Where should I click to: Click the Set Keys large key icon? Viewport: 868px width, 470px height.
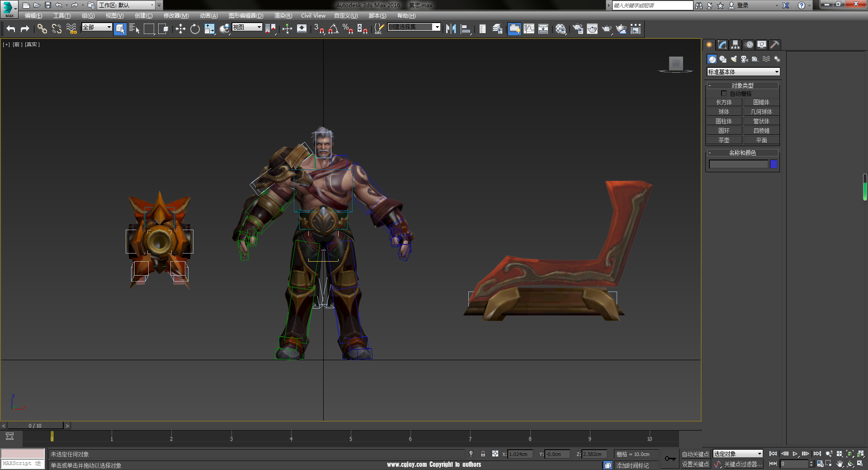(x=670, y=459)
